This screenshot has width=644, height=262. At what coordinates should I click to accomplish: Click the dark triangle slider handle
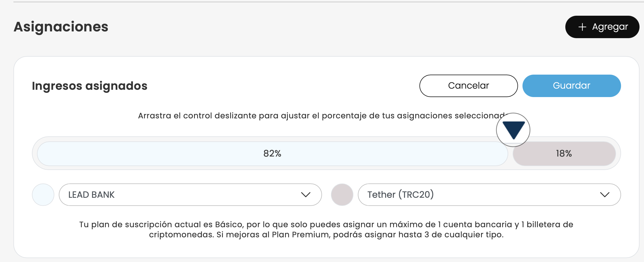[513, 130]
